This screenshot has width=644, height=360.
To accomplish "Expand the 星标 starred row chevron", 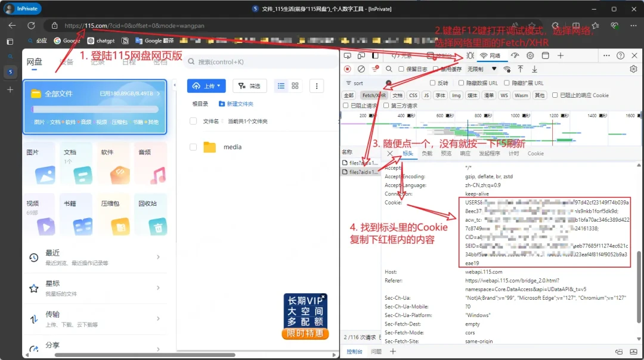I will [158, 288].
